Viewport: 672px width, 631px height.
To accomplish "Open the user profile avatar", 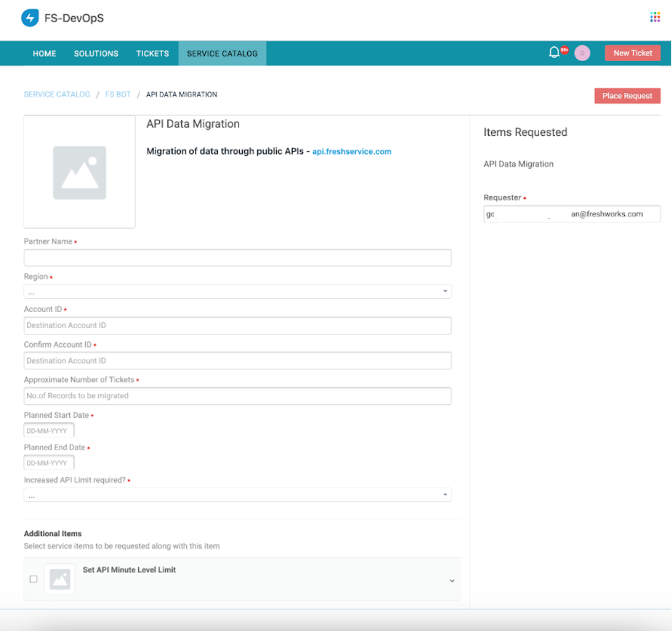I will [x=582, y=53].
